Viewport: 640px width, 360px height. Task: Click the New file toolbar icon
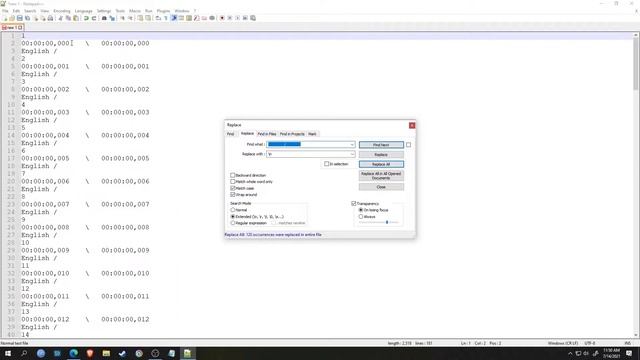tap(5, 18)
